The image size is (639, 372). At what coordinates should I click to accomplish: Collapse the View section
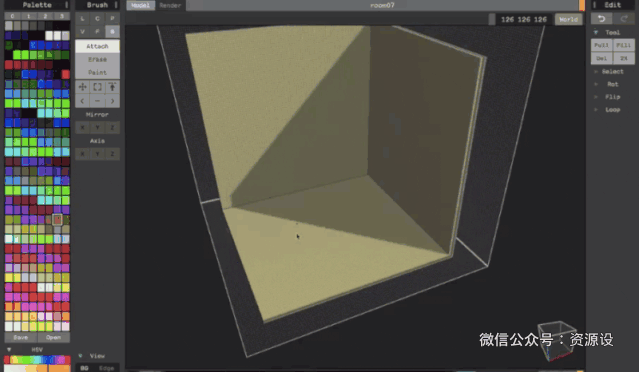80,356
